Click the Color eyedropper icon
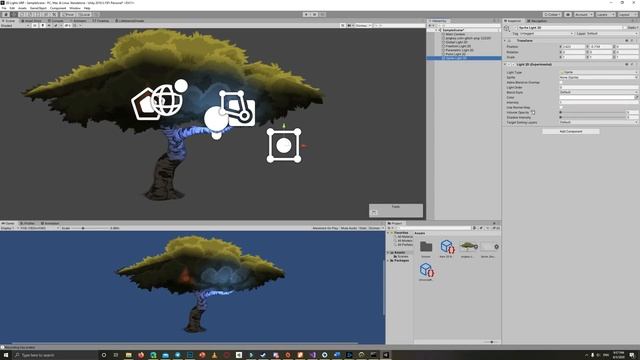 tap(636, 97)
